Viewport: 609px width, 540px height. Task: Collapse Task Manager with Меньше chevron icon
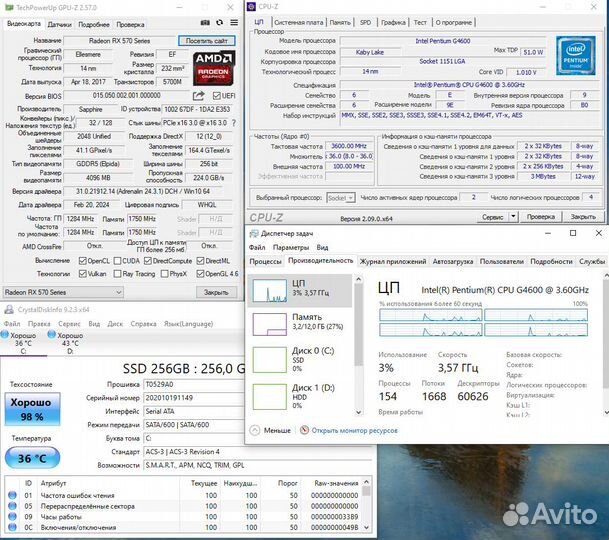pyautogui.click(x=255, y=430)
